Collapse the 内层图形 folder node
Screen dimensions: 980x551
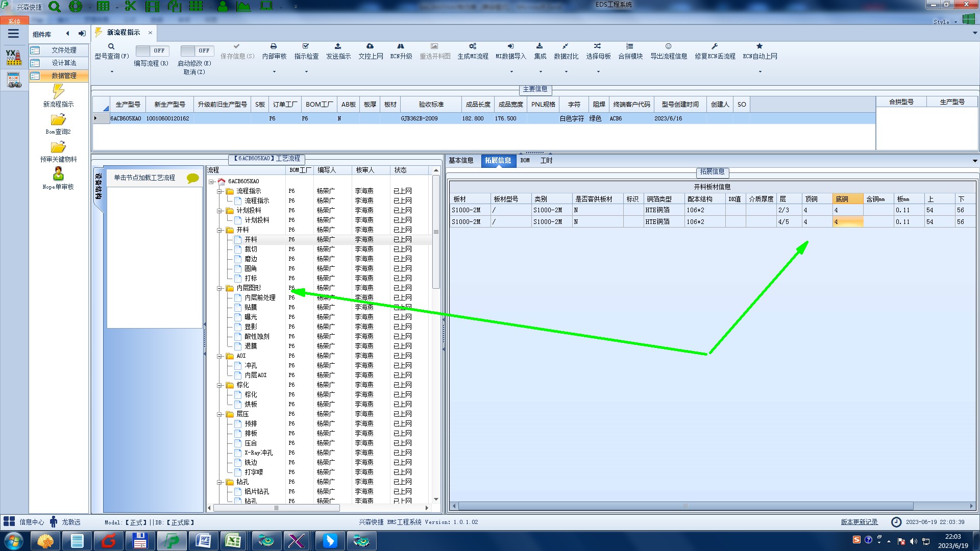tap(219, 288)
